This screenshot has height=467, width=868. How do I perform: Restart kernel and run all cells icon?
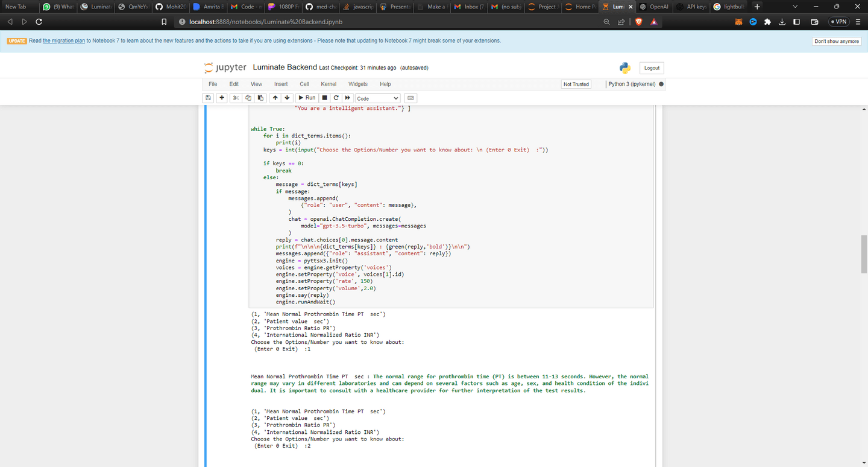pos(348,98)
